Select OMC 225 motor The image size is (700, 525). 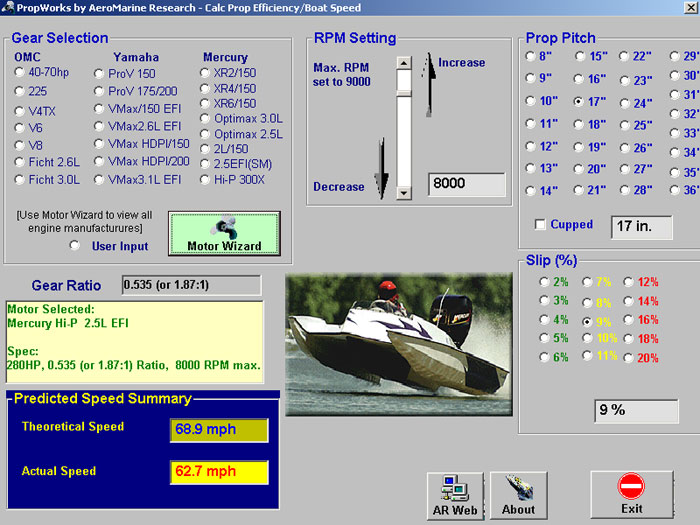point(19,91)
